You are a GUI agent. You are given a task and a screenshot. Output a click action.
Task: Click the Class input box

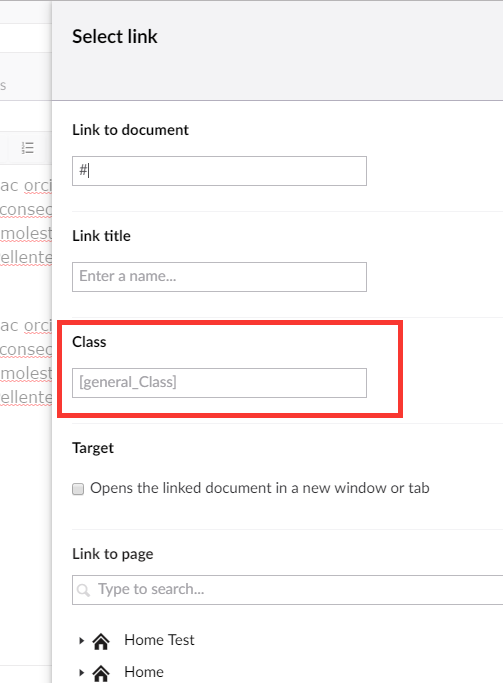click(x=219, y=383)
